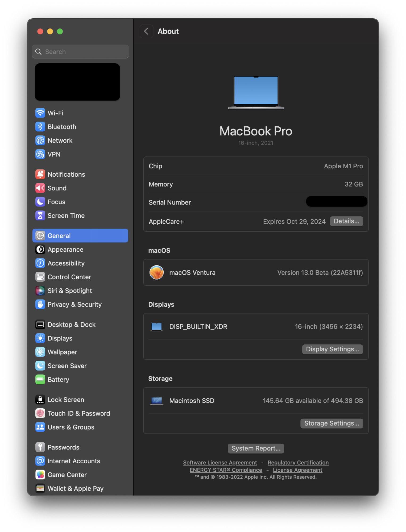This screenshot has height=532, width=406.
Task: Click the VPN icon
Action: click(x=40, y=154)
